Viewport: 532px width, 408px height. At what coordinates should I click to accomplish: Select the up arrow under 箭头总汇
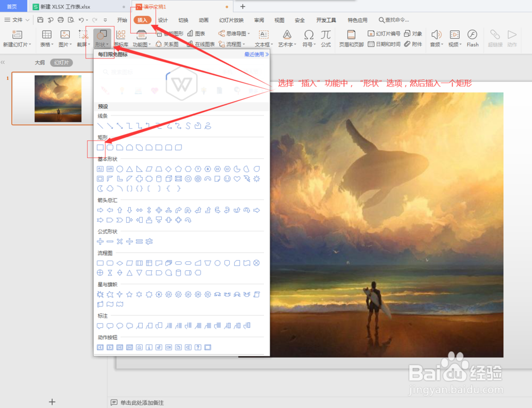pyautogui.click(x=120, y=210)
